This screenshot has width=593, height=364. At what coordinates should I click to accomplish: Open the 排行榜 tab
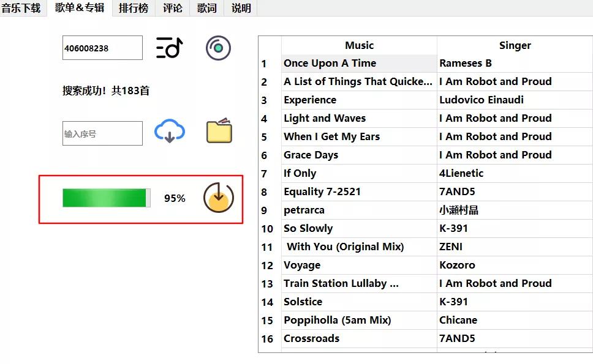coord(134,8)
